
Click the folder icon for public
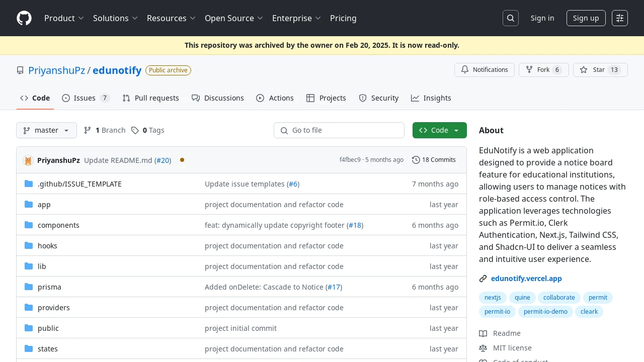click(x=29, y=328)
